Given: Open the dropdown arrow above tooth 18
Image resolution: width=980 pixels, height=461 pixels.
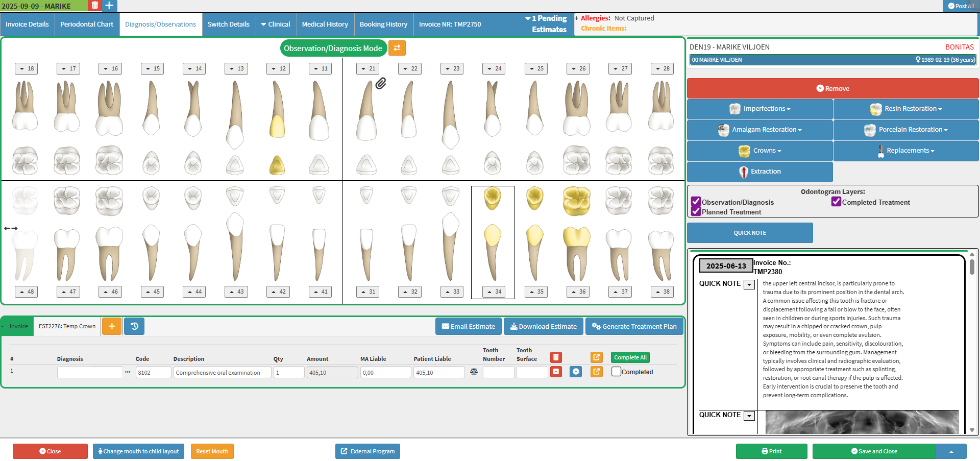Looking at the screenshot, I should (x=27, y=68).
